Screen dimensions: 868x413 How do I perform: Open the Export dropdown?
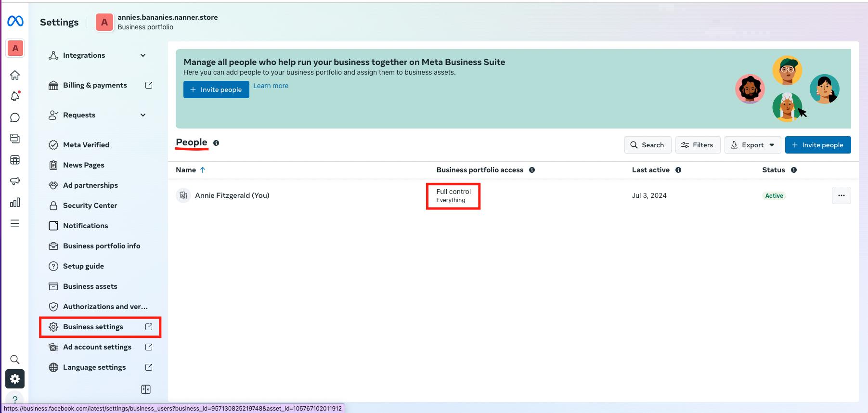click(x=752, y=145)
